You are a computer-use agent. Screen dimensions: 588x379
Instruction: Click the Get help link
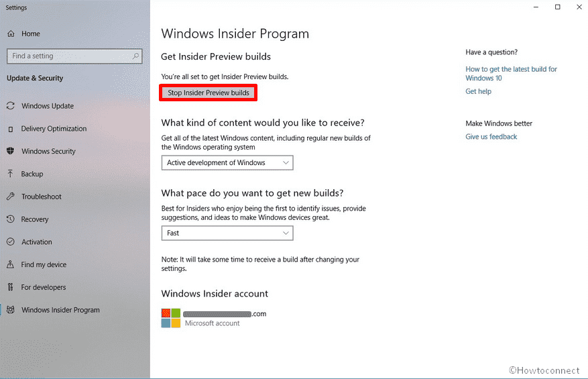point(478,91)
